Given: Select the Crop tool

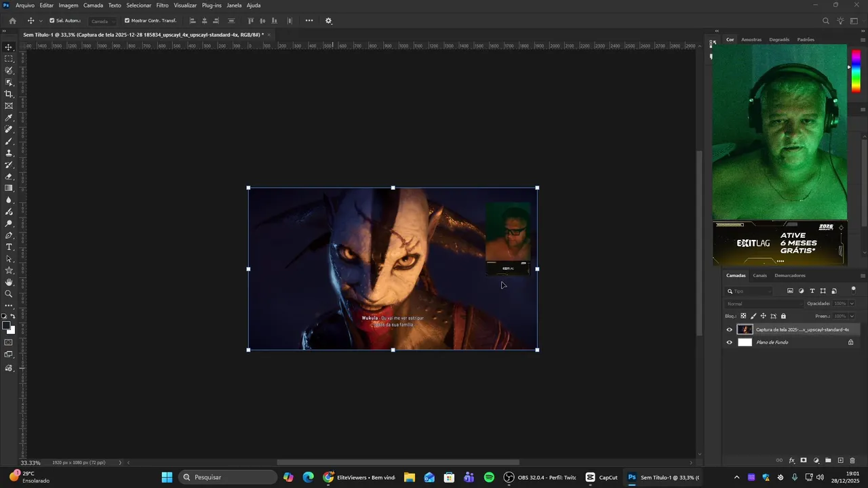Looking at the screenshot, I should 9,94.
